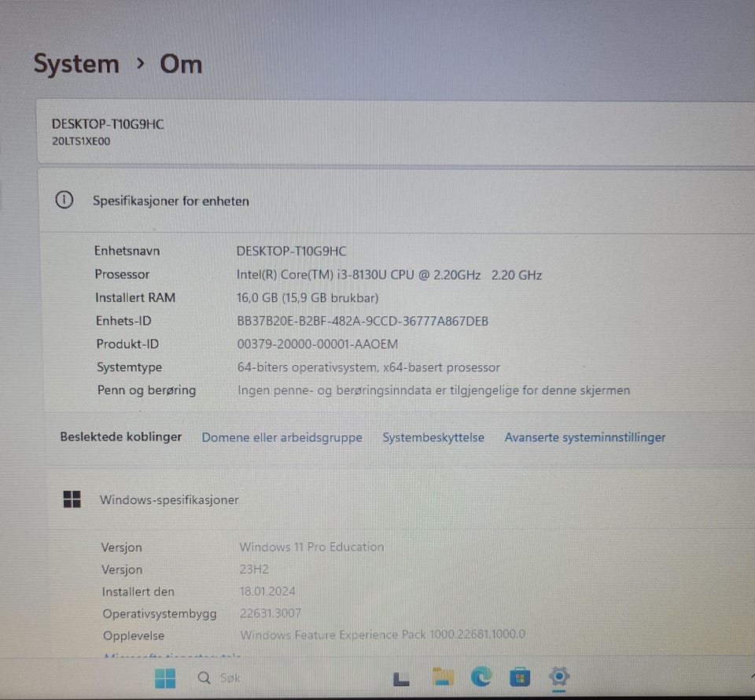The width and height of the screenshot is (755, 700).
Task: Click the Windows logo beside Windows-spesifikasjoner
Action: point(72,499)
